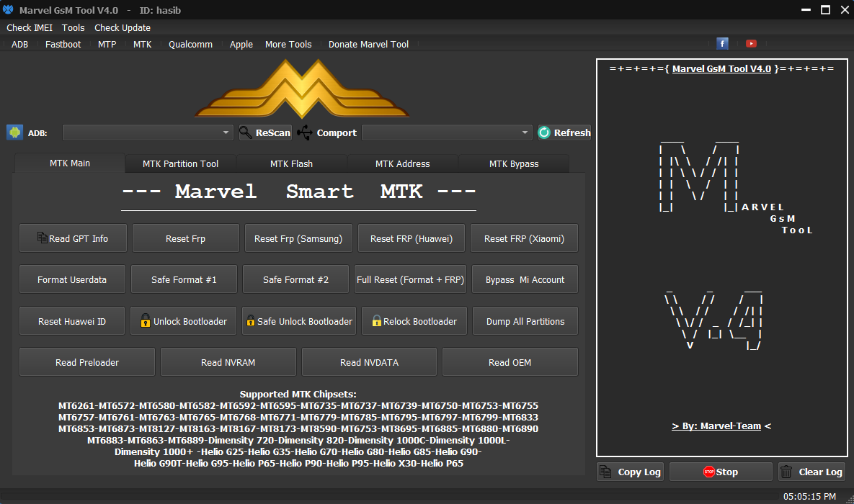Click the padlock icon on Safe Unlock Bootloader
The image size is (854, 504).
pyautogui.click(x=251, y=320)
